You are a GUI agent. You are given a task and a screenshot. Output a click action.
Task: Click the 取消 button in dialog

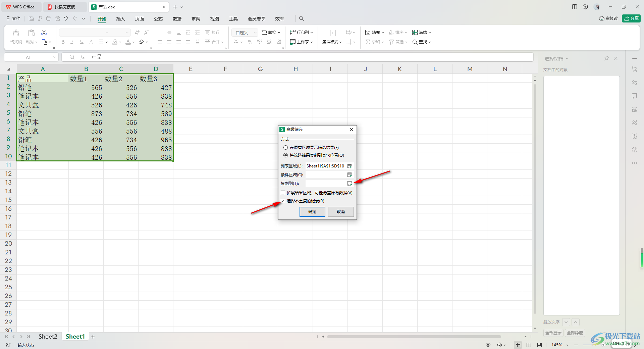[341, 212]
